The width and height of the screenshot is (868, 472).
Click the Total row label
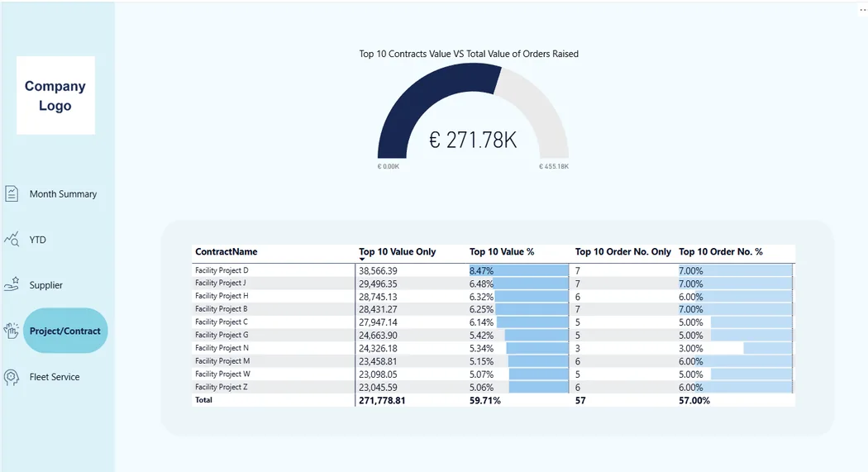[203, 400]
